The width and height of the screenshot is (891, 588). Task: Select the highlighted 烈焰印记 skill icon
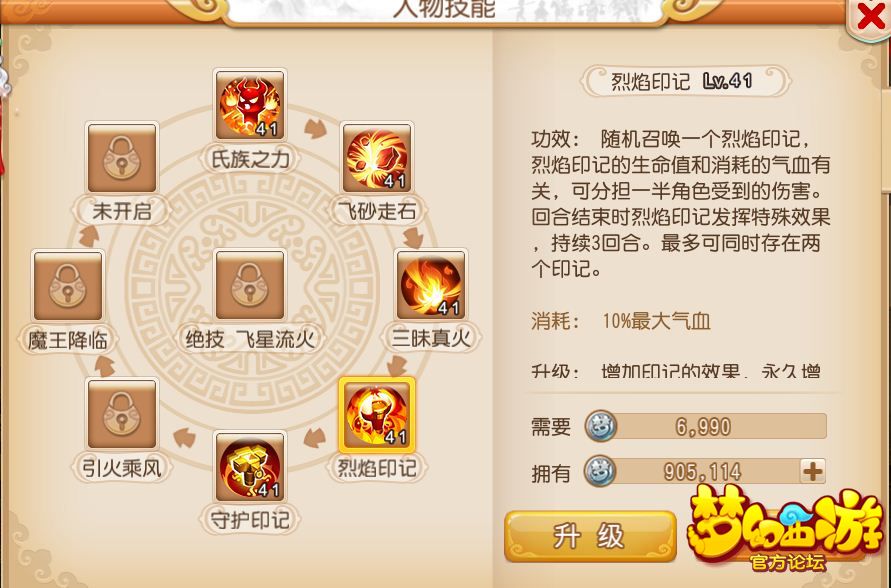click(x=377, y=413)
